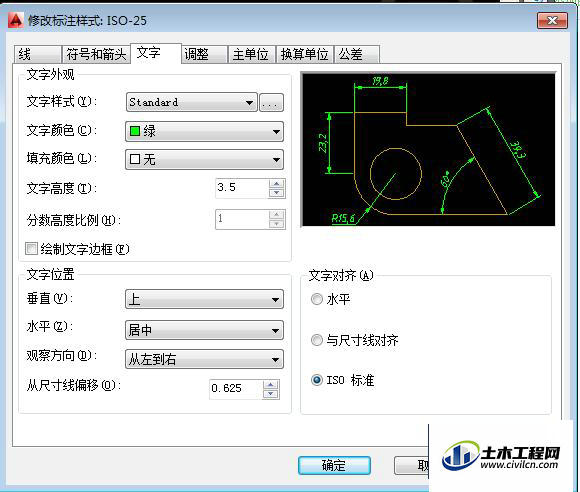Decrease 从尺寸线偏移 with the down arrow
This screenshot has width=580, height=492.
(x=271, y=394)
